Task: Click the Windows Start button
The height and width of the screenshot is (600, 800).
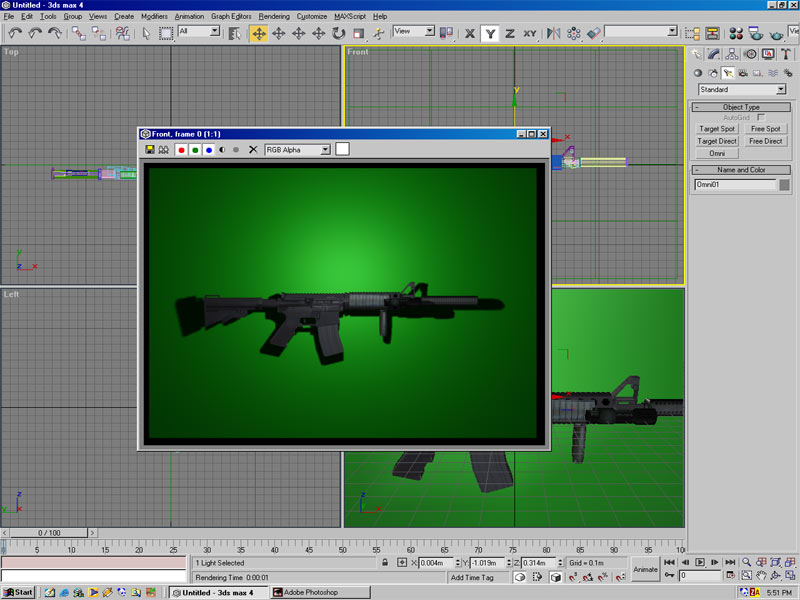Action: (x=18, y=592)
